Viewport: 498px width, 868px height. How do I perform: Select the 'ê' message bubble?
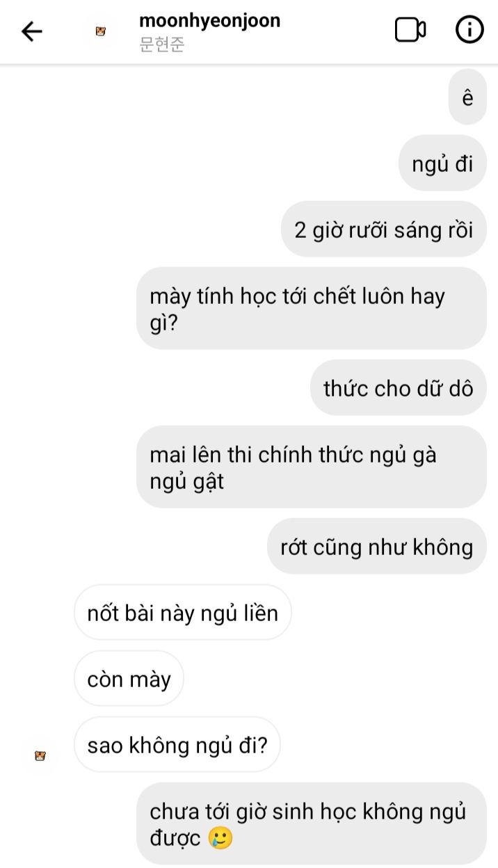[467, 98]
